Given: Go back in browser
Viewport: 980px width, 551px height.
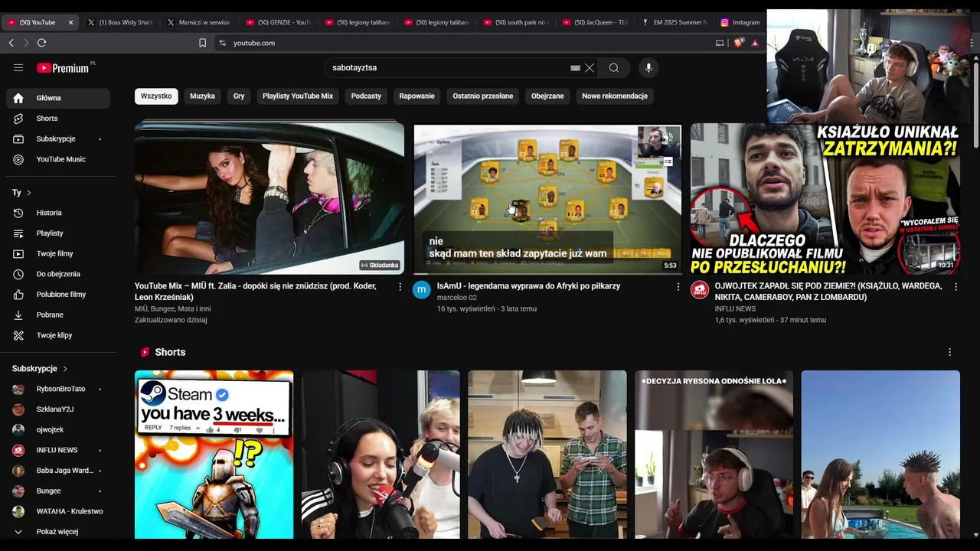Looking at the screenshot, I should pos(11,43).
